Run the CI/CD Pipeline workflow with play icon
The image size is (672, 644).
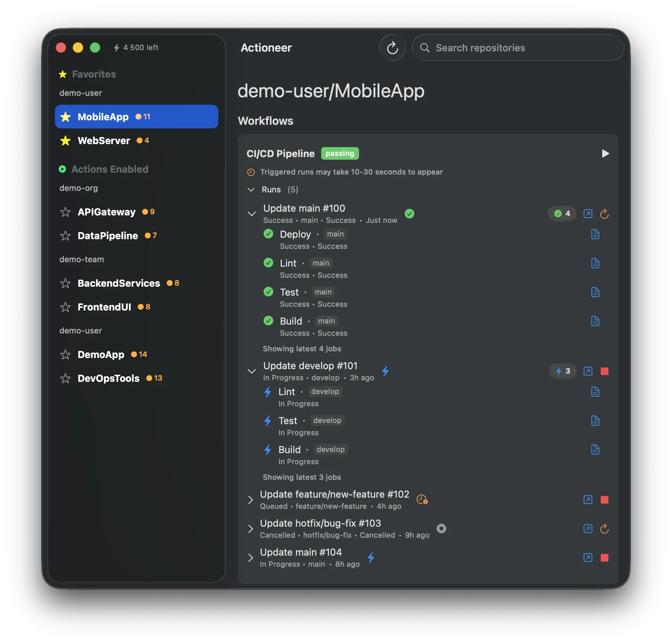pyautogui.click(x=605, y=153)
